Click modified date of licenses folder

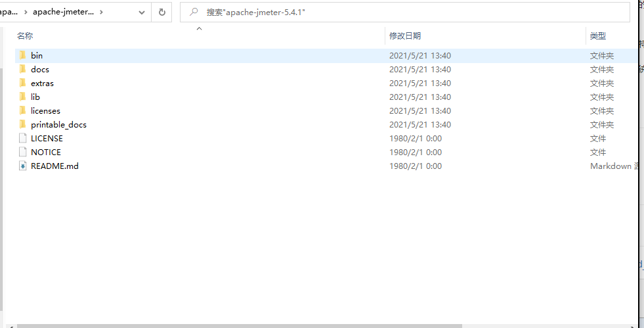tap(420, 110)
